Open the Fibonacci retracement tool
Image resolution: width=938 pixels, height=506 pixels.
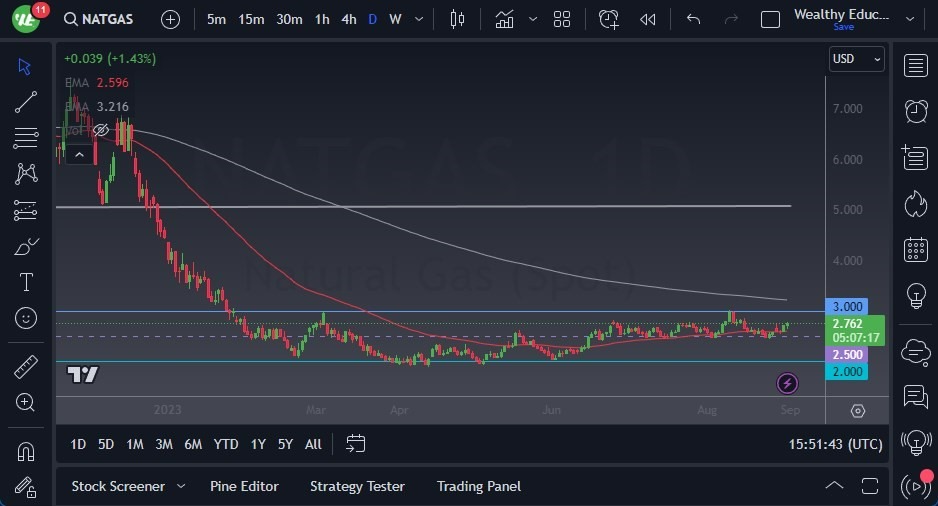coord(26,138)
